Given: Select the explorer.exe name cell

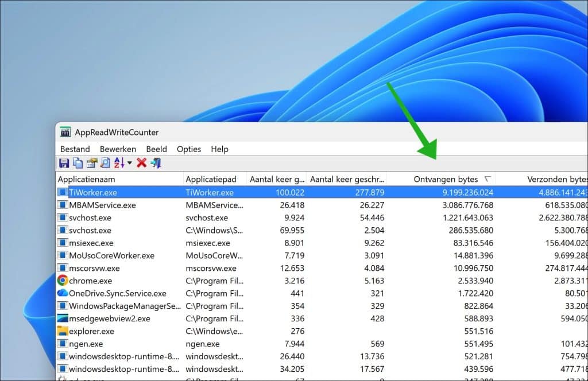Looking at the screenshot, I should click(x=91, y=331).
